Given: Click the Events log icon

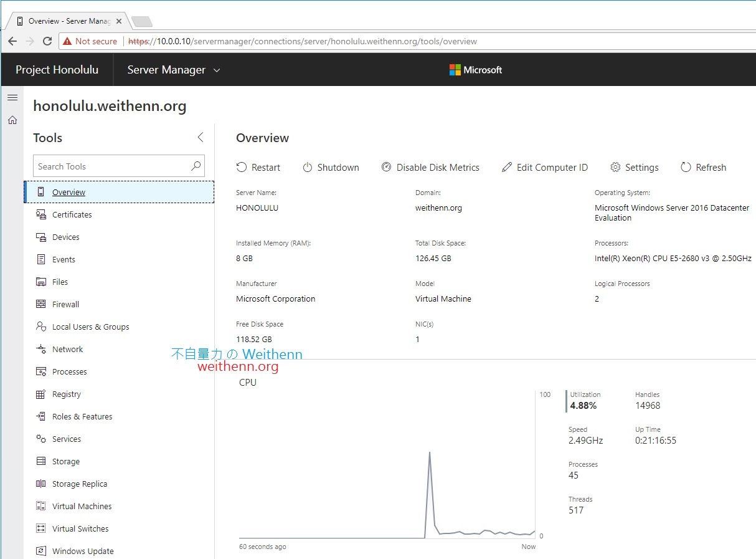Looking at the screenshot, I should 41,259.
